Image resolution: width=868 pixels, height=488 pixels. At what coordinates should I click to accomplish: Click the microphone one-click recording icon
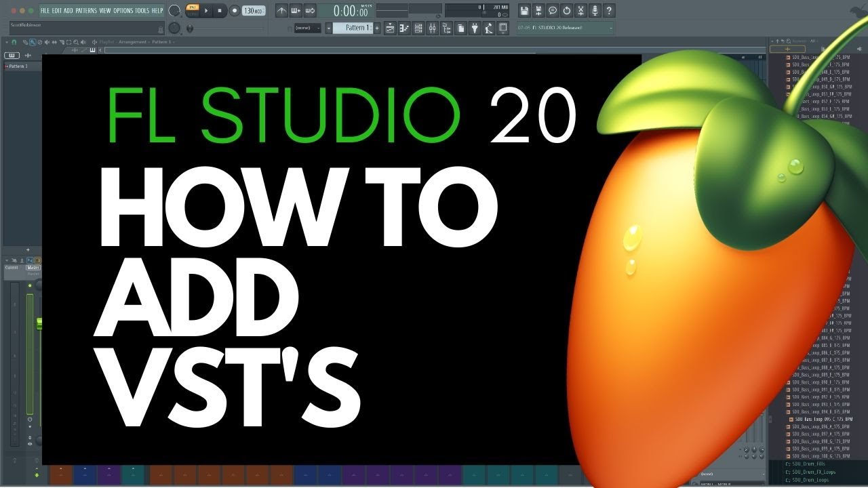point(595,11)
